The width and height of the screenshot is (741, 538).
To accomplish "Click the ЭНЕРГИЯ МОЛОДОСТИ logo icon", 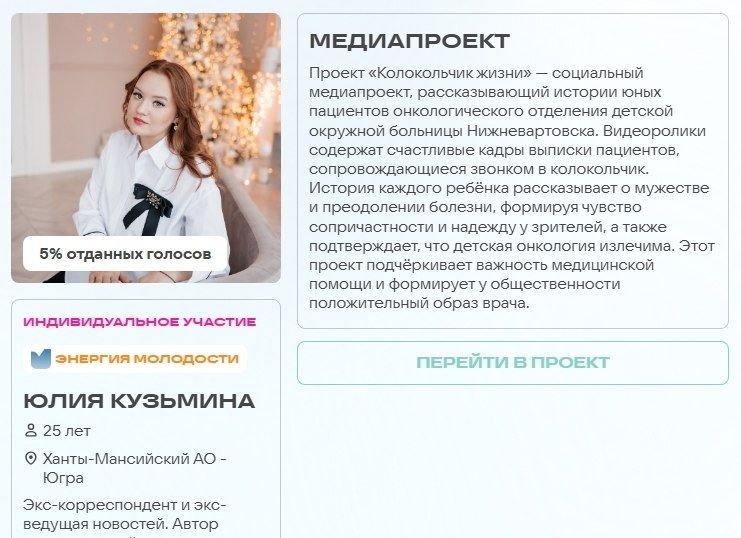I will tap(41, 359).
